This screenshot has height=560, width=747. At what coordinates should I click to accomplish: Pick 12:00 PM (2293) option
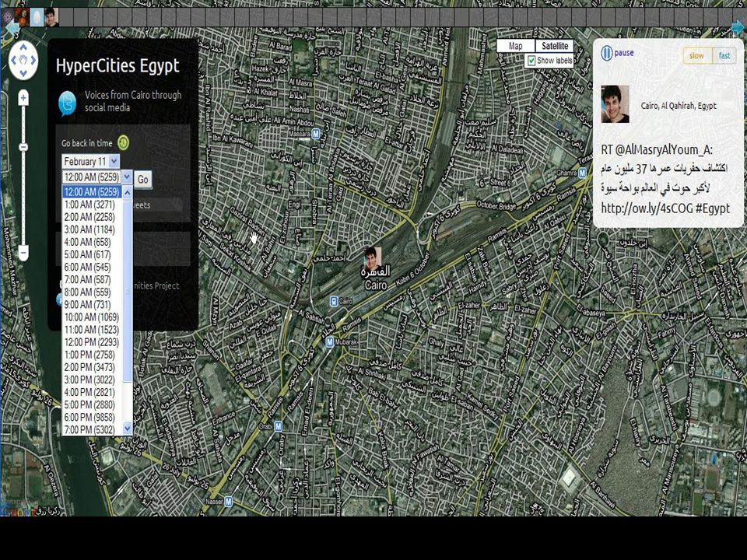[x=92, y=342]
